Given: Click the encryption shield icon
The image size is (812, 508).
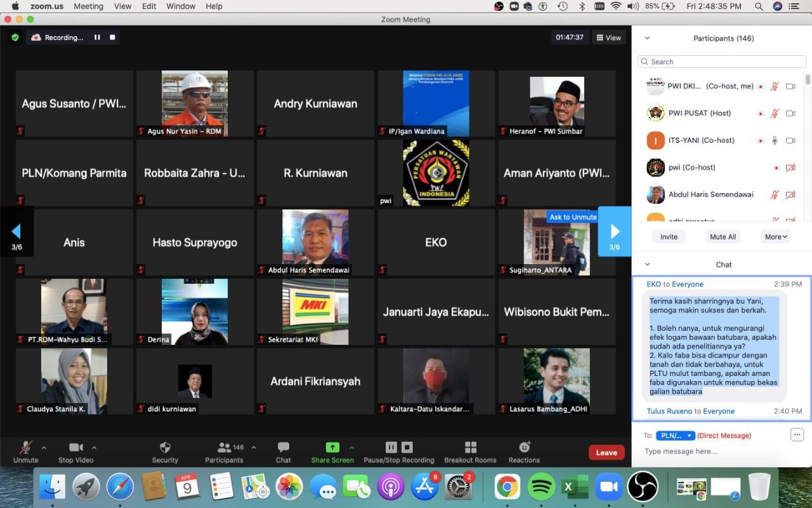Looking at the screenshot, I should point(15,37).
